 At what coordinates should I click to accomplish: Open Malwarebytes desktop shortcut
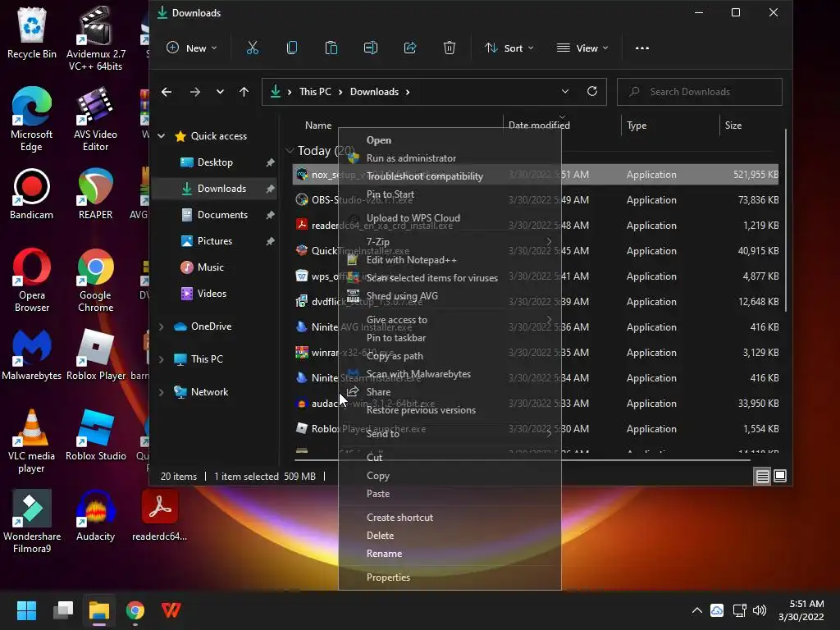click(x=32, y=354)
